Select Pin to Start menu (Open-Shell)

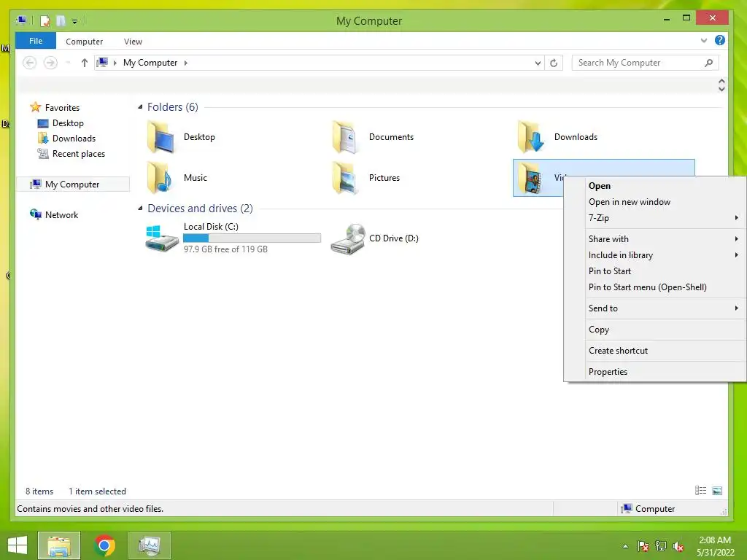point(654,287)
